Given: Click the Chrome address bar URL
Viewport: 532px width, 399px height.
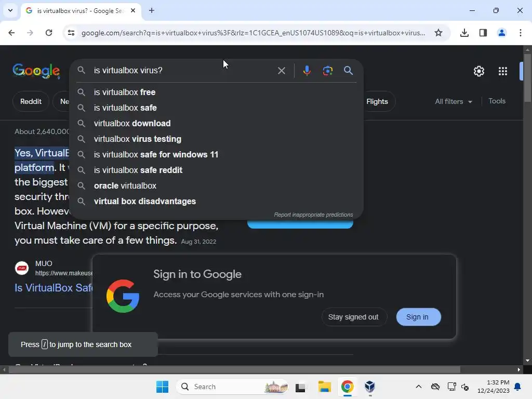Looking at the screenshot, I should (253, 33).
